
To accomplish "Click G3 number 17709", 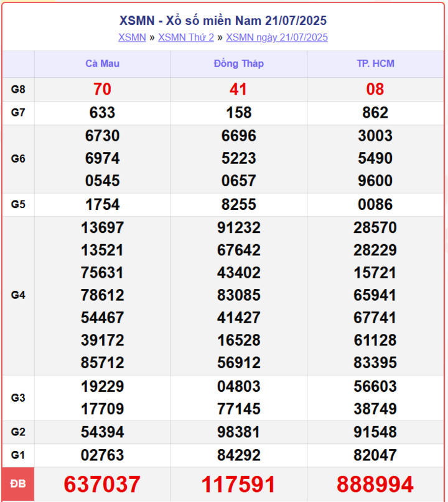I will (102, 409).
